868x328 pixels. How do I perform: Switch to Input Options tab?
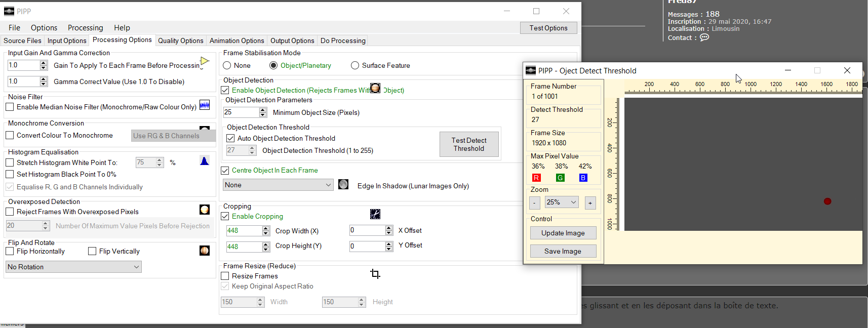pyautogui.click(x=67, y=40)
